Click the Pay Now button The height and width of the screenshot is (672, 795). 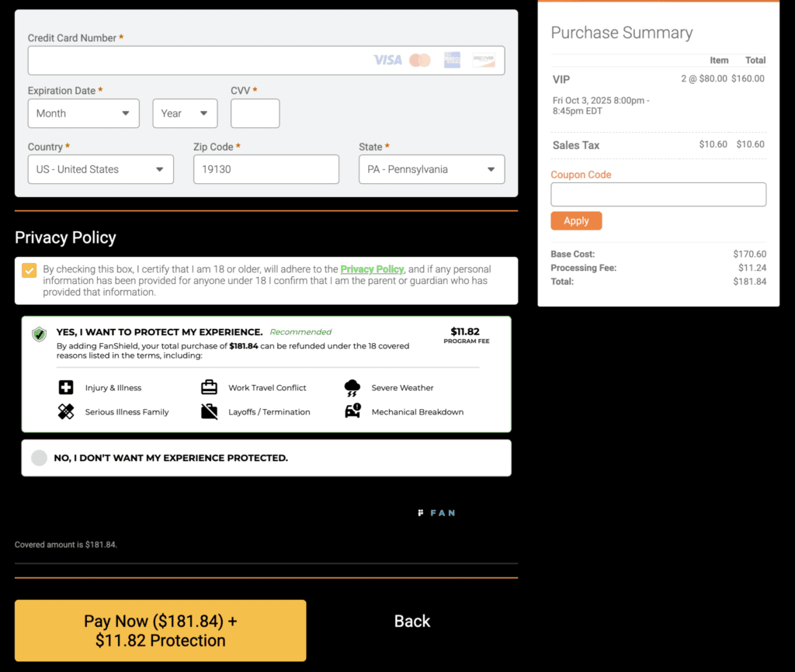(159, 630)
